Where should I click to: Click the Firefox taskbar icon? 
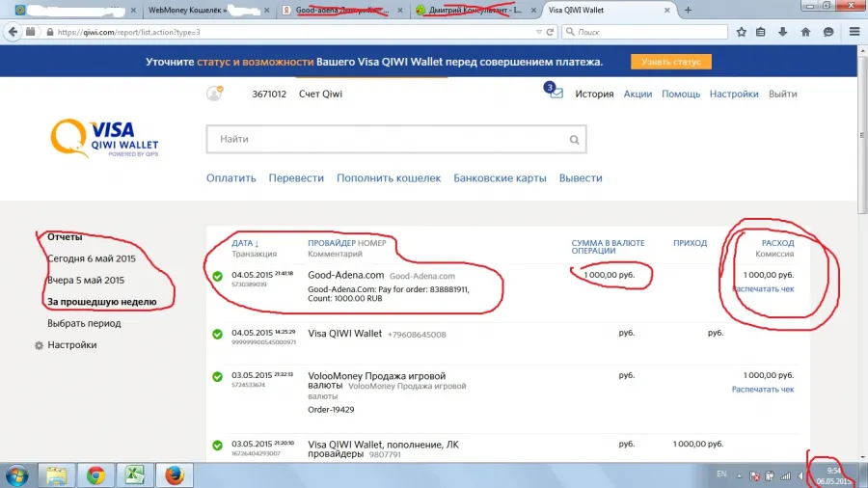coord(175,475)
